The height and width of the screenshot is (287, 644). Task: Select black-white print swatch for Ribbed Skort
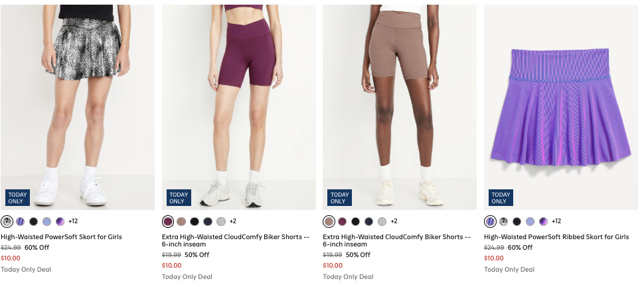coord(504,221)
